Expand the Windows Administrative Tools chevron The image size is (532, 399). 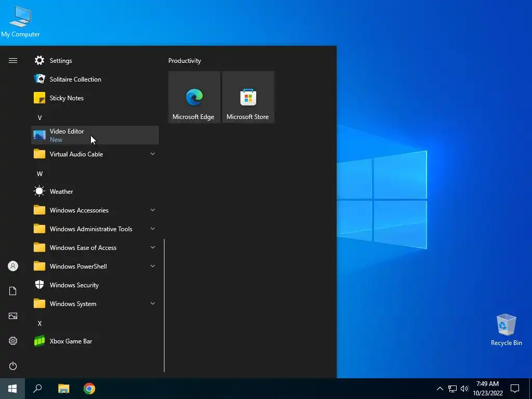point(153,229)
